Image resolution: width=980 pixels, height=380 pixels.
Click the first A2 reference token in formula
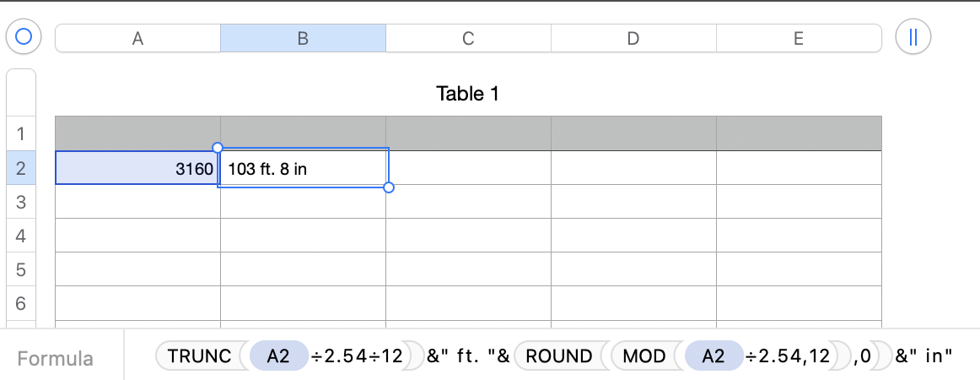[x=278, y=356]
